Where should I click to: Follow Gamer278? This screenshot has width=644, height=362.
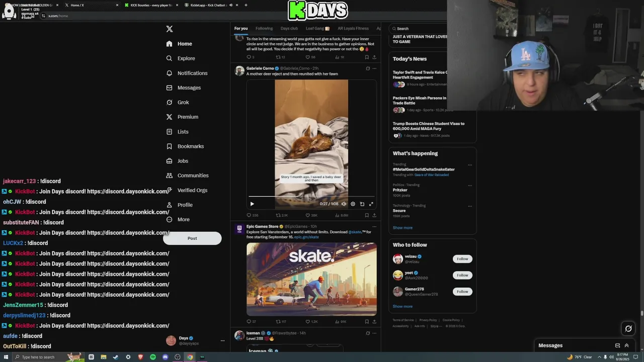(x=462, y=292)
